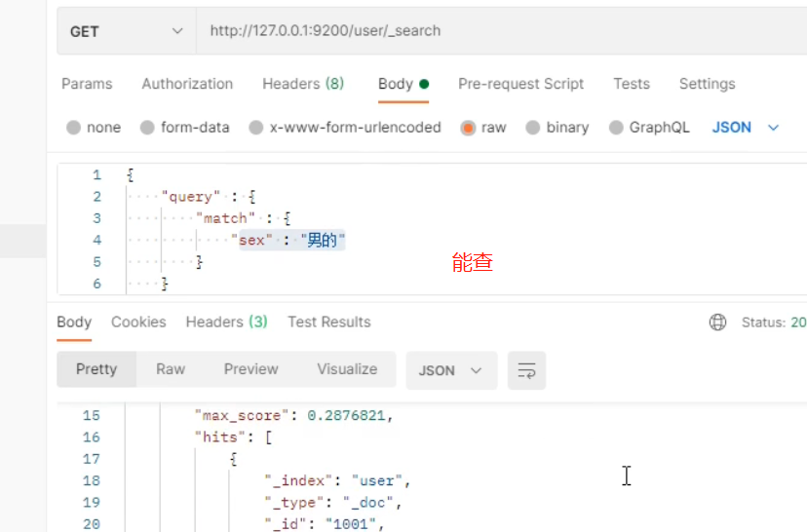Switch to the Tests tab
This screenshot has height=532, width=807.
632,84
